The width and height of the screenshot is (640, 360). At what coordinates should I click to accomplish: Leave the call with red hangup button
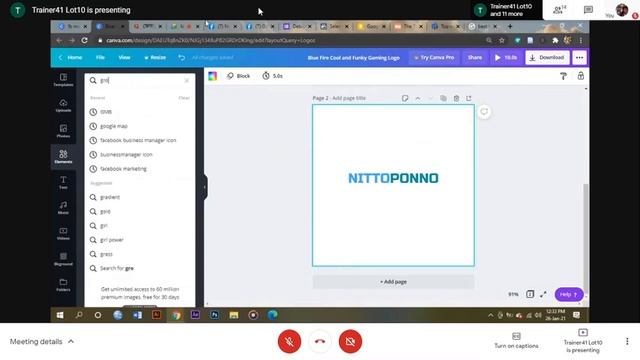pos(320,341)
